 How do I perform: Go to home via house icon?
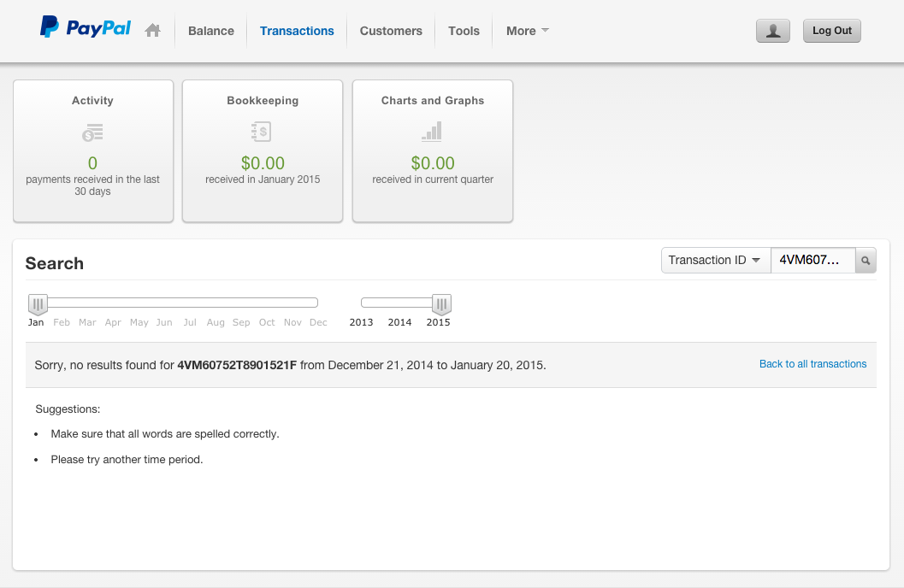153,31
